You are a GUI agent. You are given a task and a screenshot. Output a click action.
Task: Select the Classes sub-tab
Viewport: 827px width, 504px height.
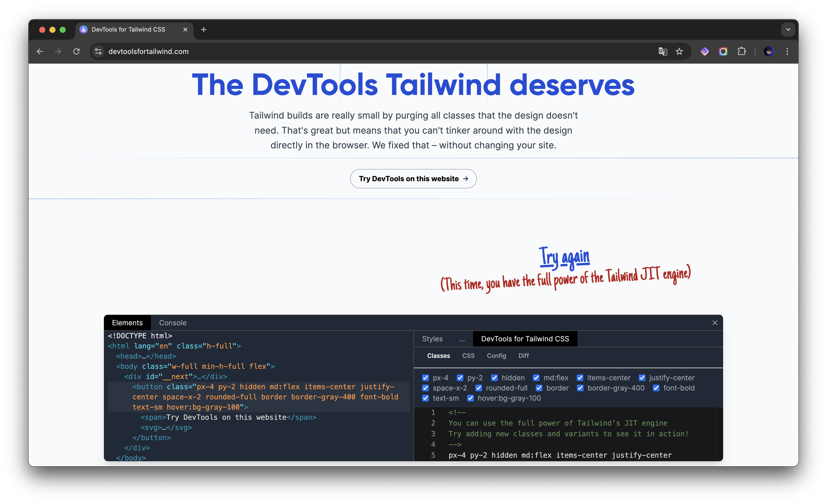click(438, 356)
